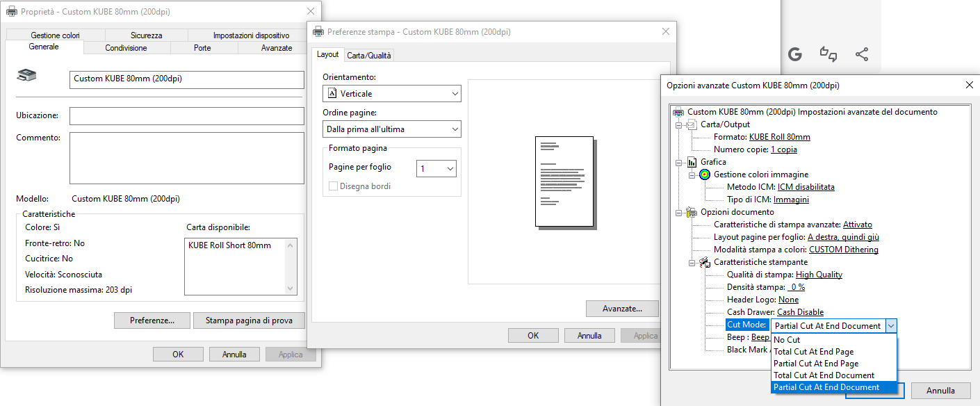
Task: Click the Google G icon in the background
Action: tap(795, 54)
